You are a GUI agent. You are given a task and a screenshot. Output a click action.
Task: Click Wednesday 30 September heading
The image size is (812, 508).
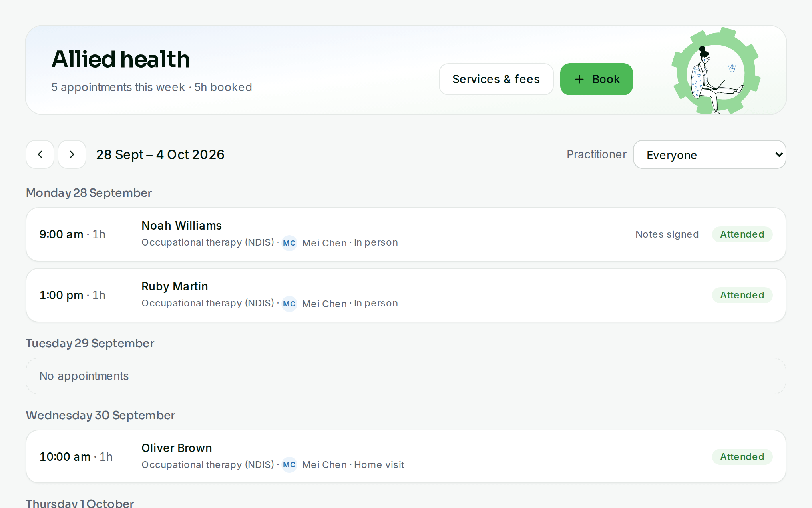pos(100,415)
